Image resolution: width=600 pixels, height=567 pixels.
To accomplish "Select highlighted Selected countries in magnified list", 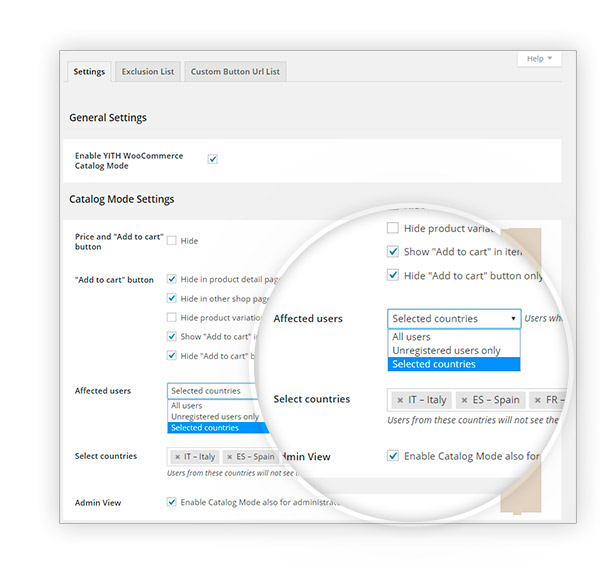I will tap(454, 364).
